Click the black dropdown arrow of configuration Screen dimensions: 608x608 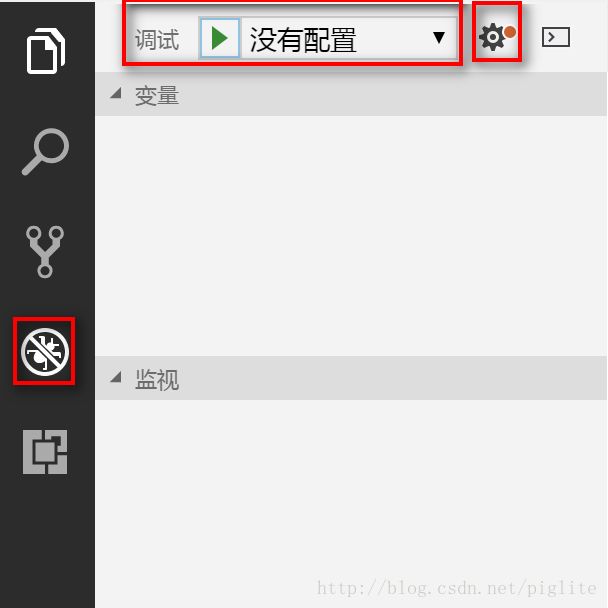tap(439, 38)
